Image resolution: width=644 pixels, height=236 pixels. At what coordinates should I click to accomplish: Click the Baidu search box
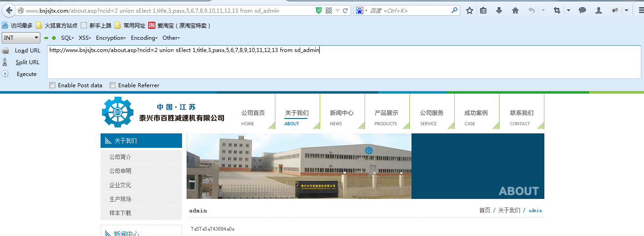(x=406, y=10)
